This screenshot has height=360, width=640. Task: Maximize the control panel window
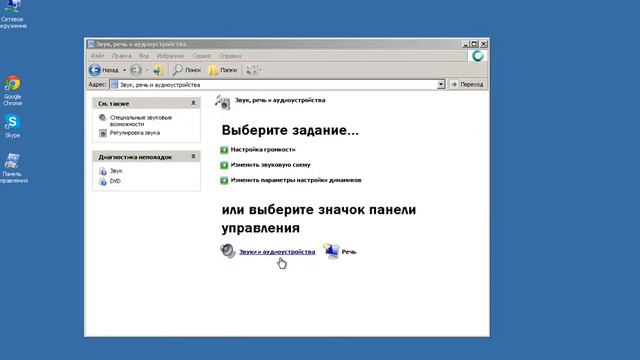pyautogui.click(x=474, y=44)
